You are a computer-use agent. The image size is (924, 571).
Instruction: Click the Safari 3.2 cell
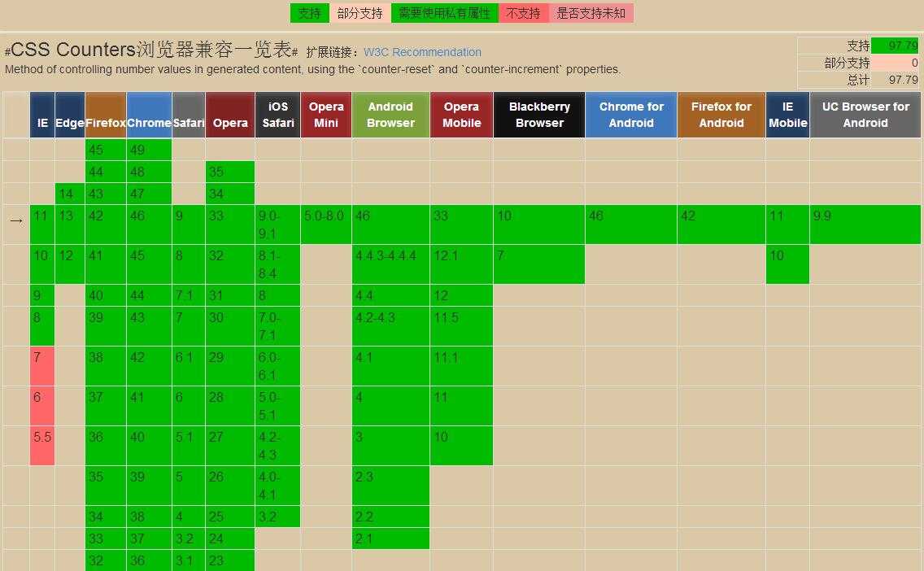click(189, 538)
